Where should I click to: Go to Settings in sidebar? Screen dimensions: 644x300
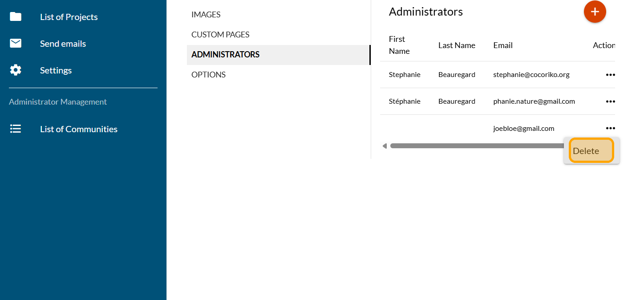click(x=56, y=70)
